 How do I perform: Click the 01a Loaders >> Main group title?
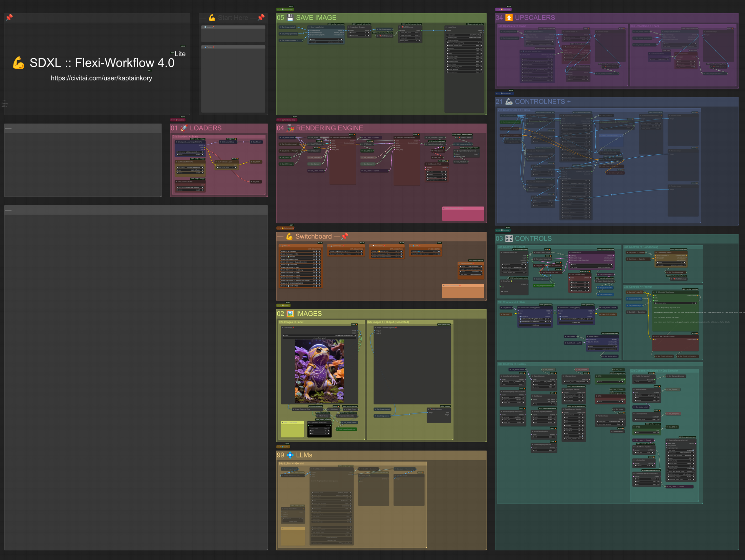pos(185,137)
